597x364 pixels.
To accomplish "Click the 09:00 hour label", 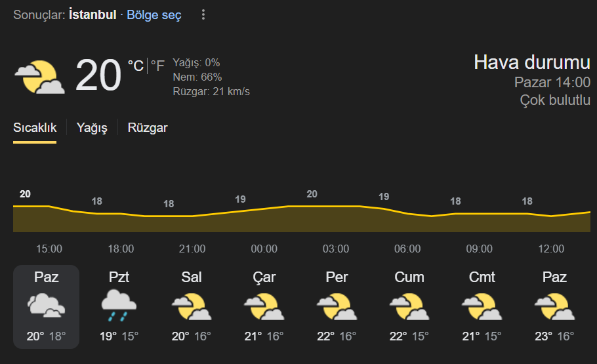I will 480,249.
